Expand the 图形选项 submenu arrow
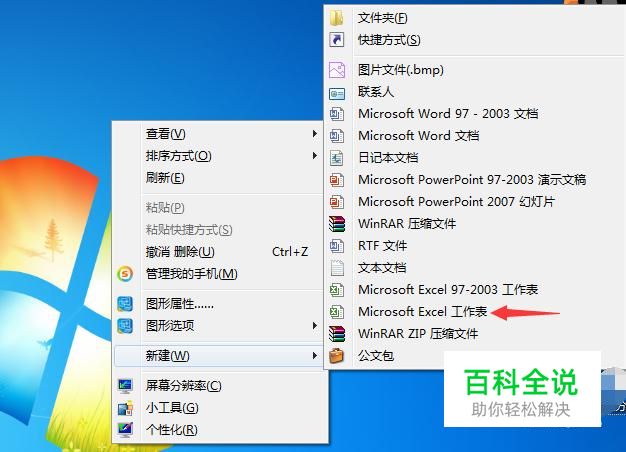 [315, 326]
